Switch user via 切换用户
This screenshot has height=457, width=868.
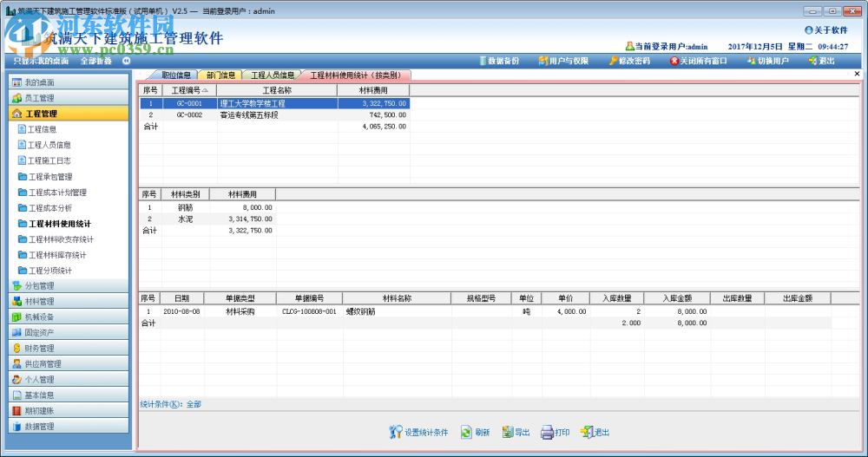point(768,61)
